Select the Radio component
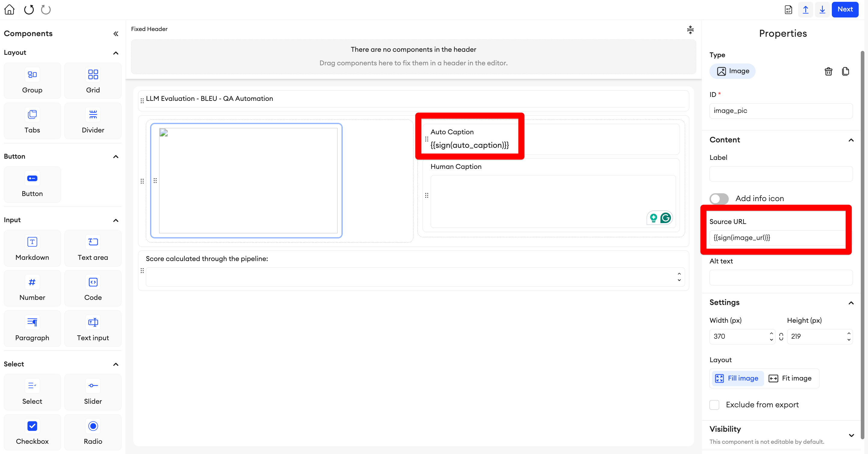Screen dimensions: 868x454 coord(93,432)
